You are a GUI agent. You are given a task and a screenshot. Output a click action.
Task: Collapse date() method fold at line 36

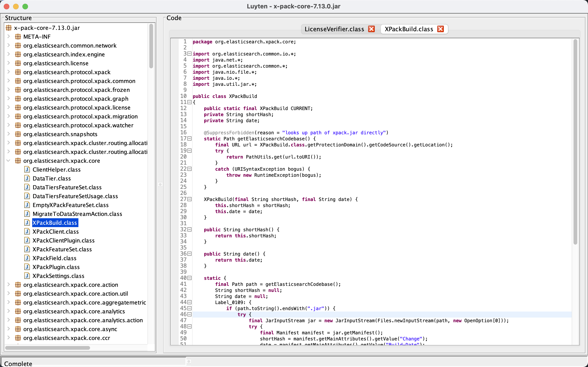pyautogui.click(x=189, y=254)
